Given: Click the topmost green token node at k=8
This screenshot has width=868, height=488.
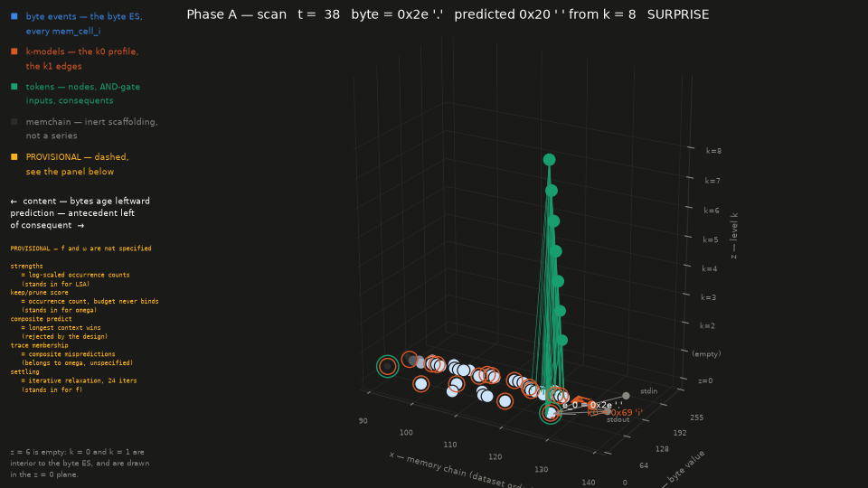Looking at the screenshot, I should 549,160.
